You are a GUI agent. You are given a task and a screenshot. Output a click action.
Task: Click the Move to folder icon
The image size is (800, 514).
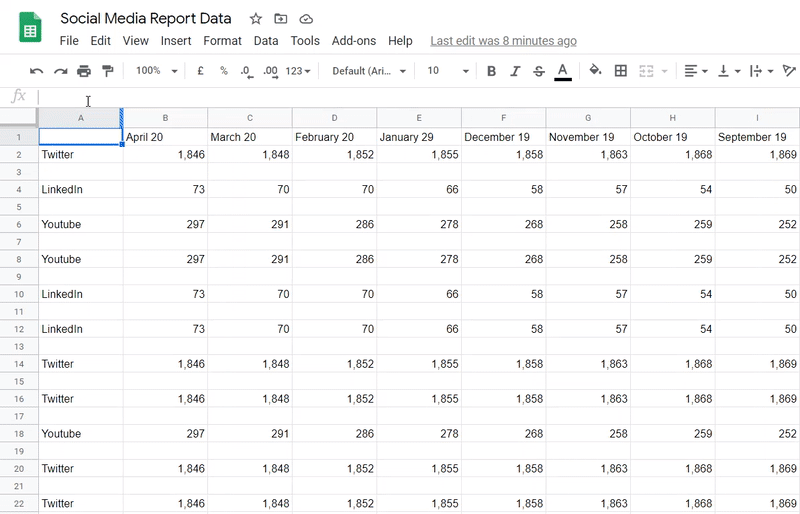click(281, 19)
